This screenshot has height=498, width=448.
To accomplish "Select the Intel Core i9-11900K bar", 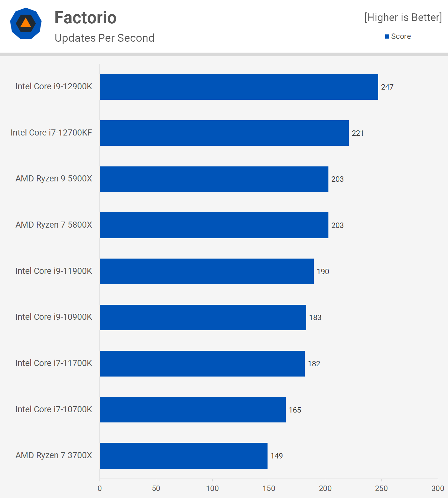I will [207, 271].
